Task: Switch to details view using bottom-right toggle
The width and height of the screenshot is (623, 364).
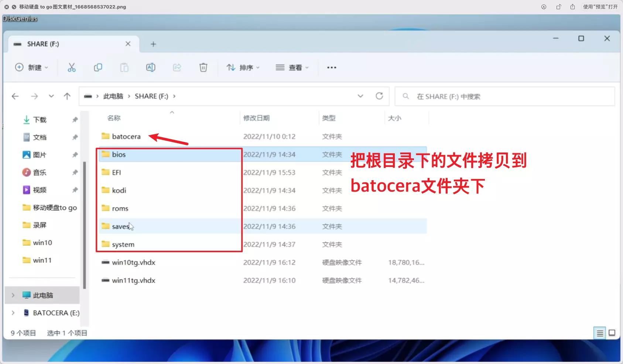Action: [x=599, y=333]
